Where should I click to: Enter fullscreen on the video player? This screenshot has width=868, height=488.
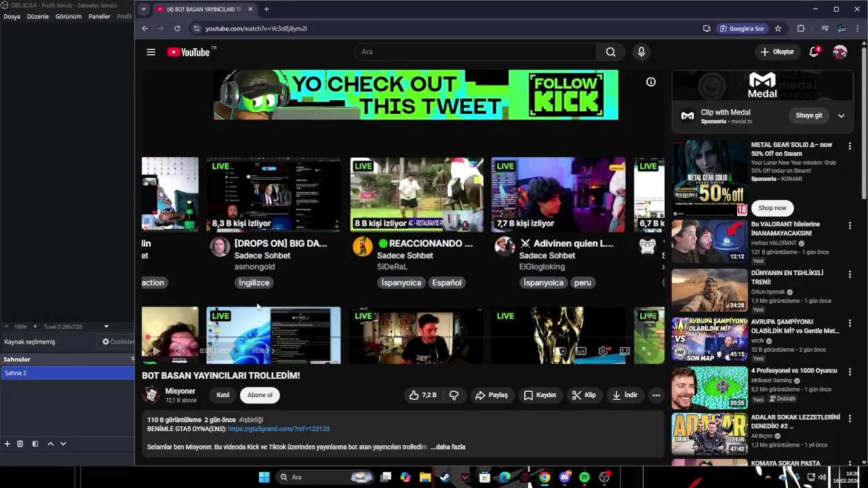point(646,351)
